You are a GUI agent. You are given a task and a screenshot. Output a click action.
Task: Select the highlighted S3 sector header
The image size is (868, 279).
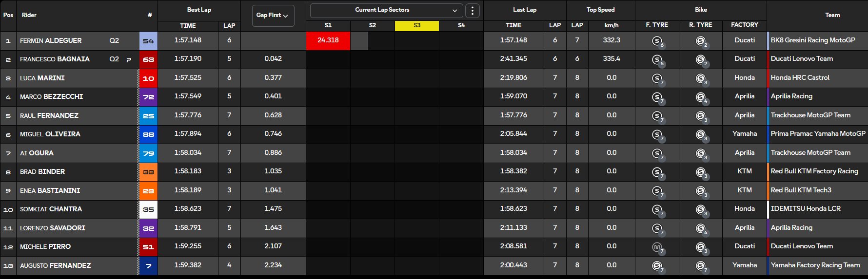[416, 25]
